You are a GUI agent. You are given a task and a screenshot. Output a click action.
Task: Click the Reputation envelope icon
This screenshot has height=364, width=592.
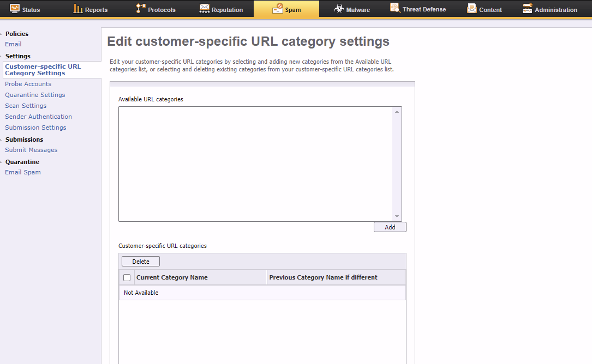click(x=205, y=9)
